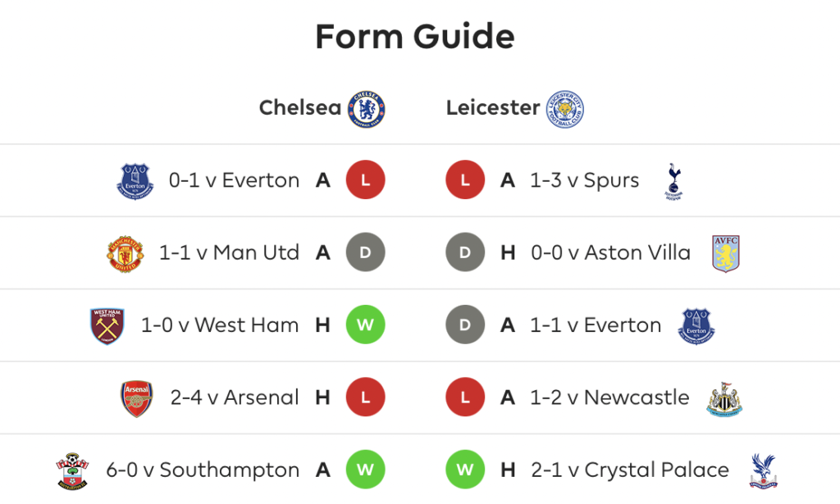Screen dimensions: 840x504
Task: Open the 1-2 v Newcastle result
Action: 609,397
